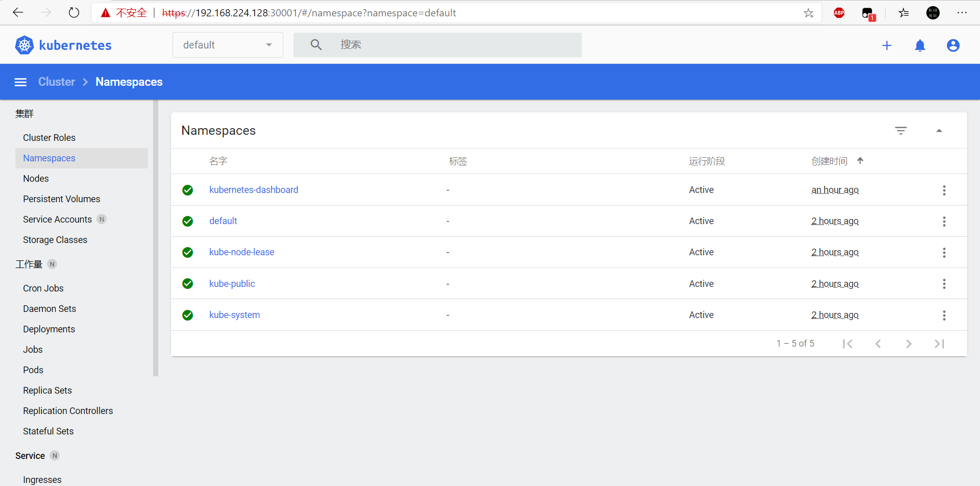The width and height of the screenshot is (980, 486).
Task: Open Stateful Sets in sidebar
Action: point(48,431)
